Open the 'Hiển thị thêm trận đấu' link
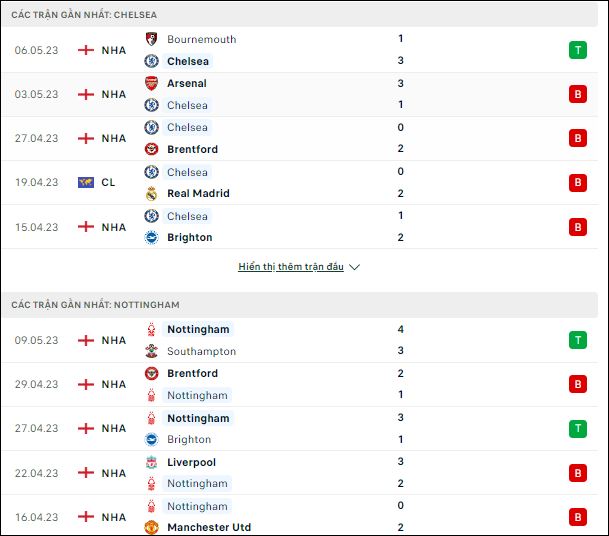 pyautogui.click(x=291, y=267)
